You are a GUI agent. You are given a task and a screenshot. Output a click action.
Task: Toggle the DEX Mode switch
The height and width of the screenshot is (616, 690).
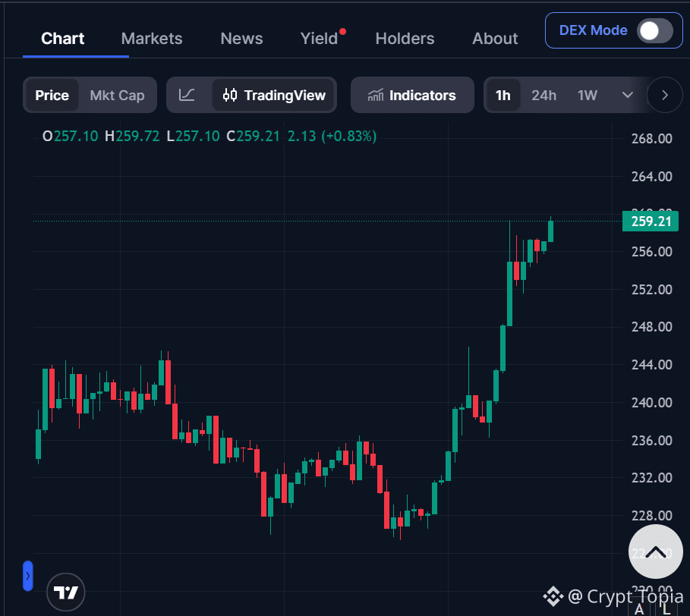click(x=655, y=31)
